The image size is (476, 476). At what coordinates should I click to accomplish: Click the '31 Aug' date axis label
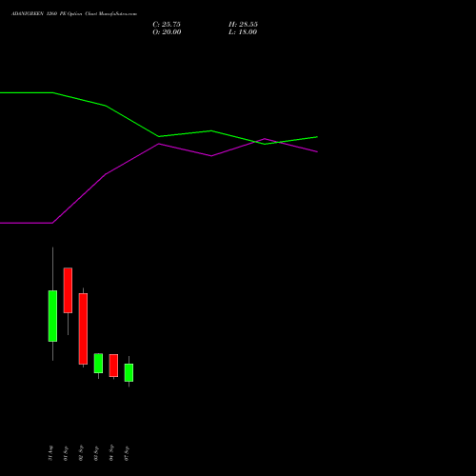click(x=50, y=453)
